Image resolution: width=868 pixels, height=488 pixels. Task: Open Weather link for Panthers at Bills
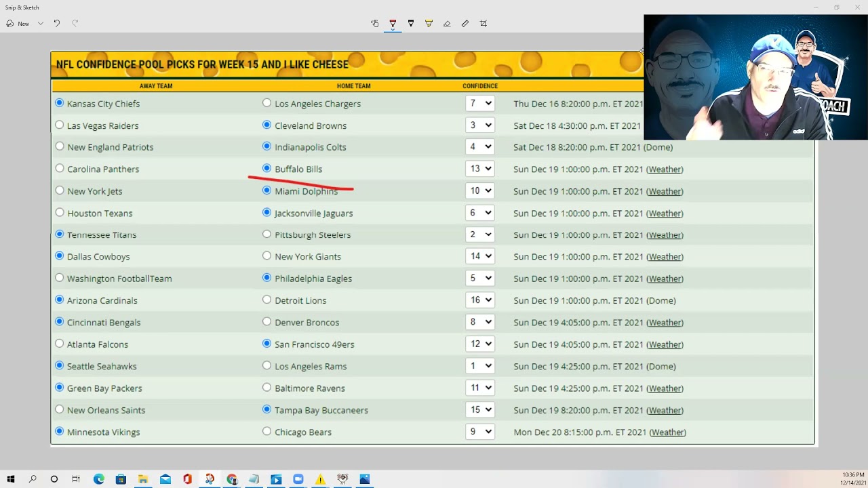[665, 169]
